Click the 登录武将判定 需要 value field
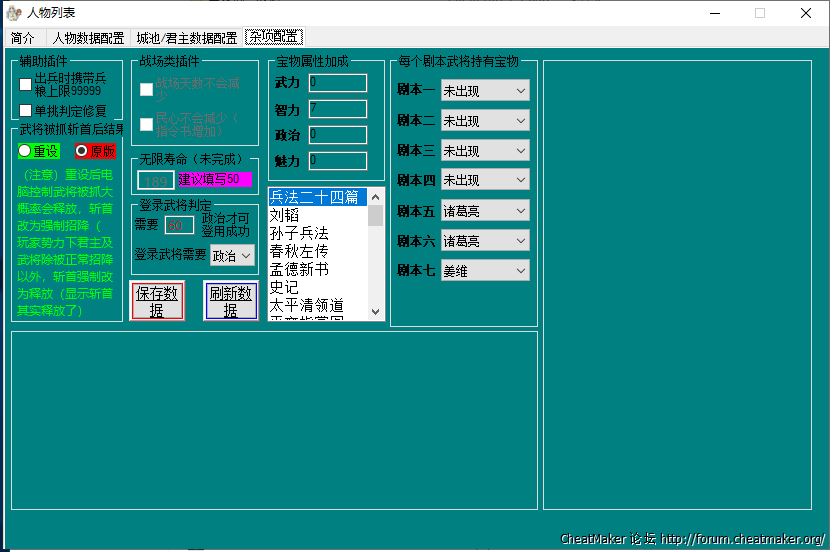 click(179, 225)
